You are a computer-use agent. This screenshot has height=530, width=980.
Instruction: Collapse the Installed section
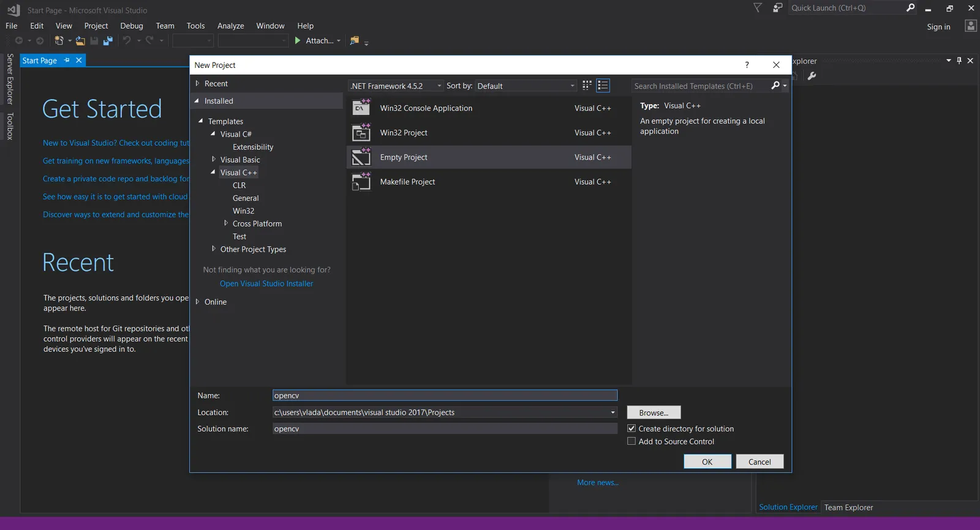(197, 101)
